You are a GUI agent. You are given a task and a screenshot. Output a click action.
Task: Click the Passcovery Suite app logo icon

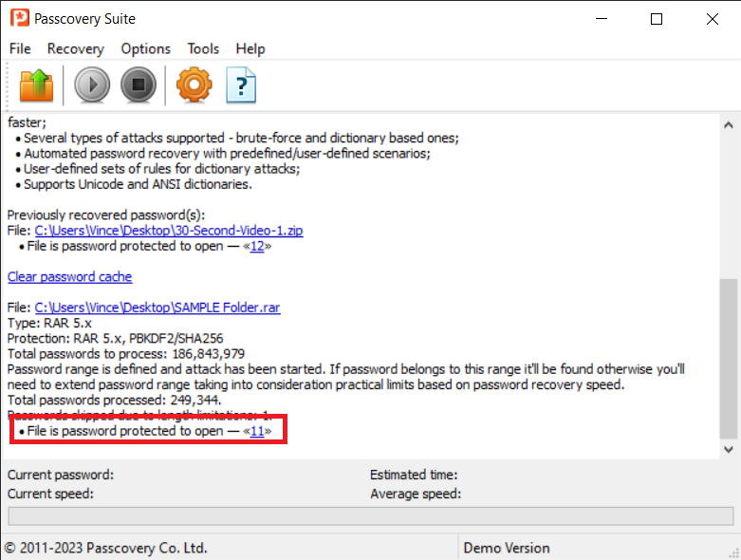[x=20, y=18]
